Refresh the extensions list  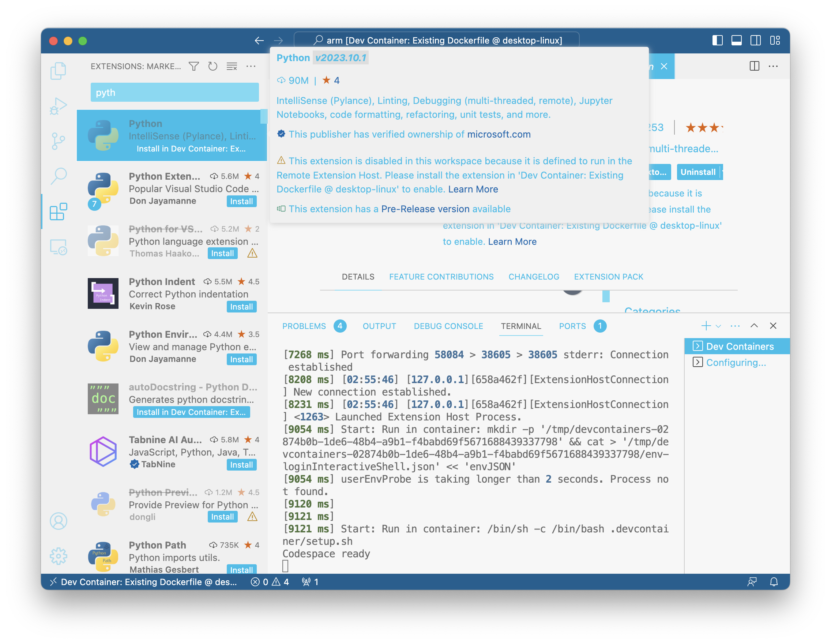point(213,67)
